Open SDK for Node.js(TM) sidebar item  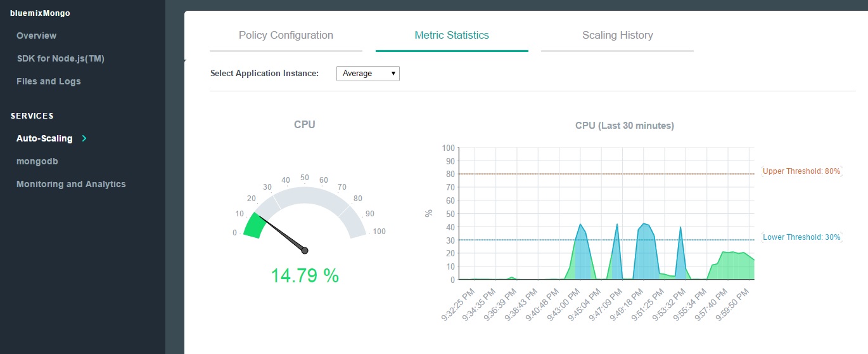pyautogui.click(x=60, y=58)
